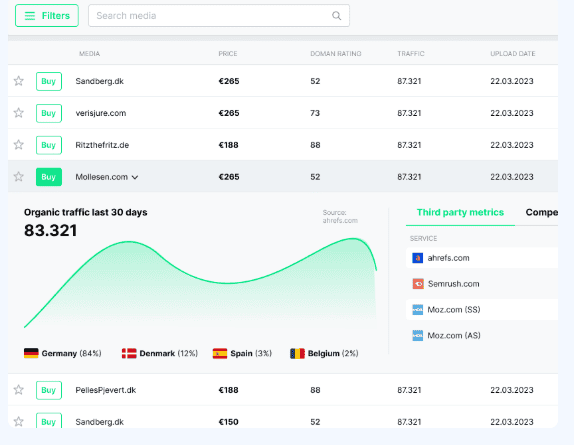Click the Mollesen.com media name

(101, 177)
